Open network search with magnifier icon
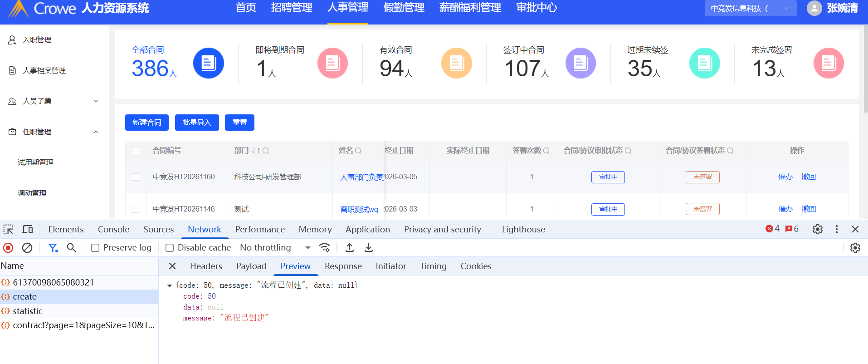868x364 pixels. pos(72,248)
